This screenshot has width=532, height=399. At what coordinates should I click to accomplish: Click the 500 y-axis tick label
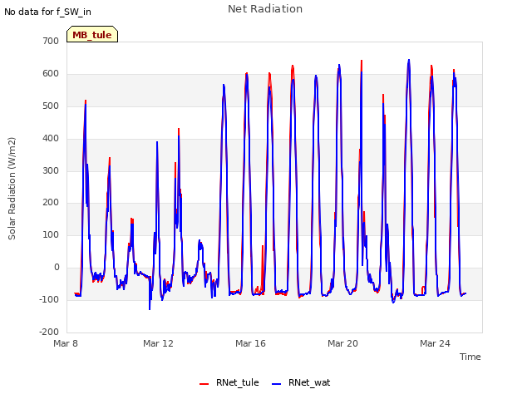[51, 106]
